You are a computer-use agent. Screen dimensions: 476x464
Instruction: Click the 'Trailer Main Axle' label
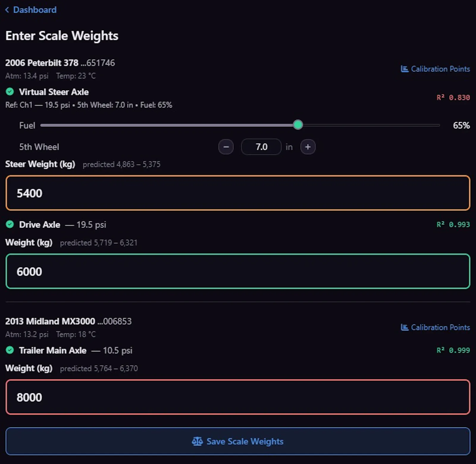53,350
